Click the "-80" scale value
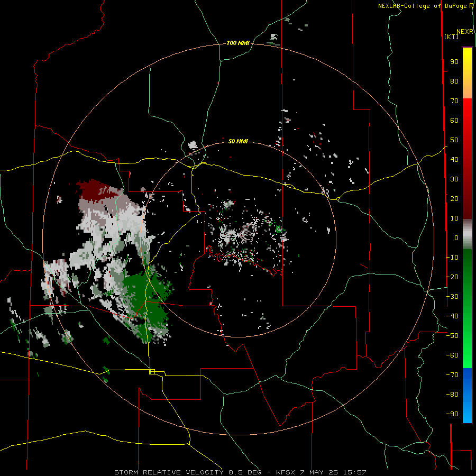Screen dimensions: 476x476 coord(452,395)
